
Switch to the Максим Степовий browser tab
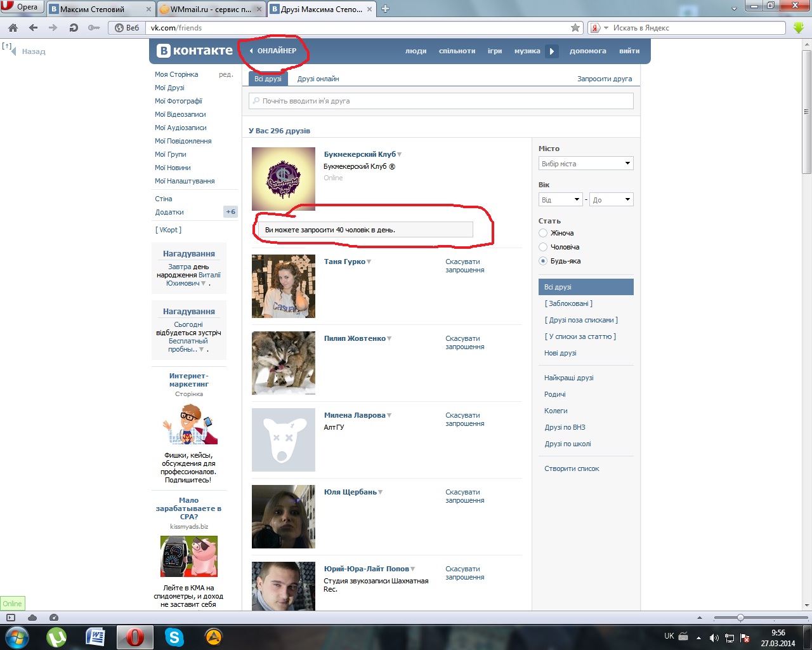click(101, 9)
